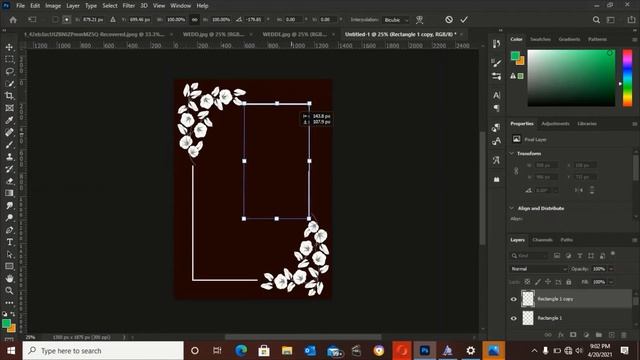Go to Photoshop Home screen icon
The height and width of the screenshot is (360, 640).
point(13,20)
